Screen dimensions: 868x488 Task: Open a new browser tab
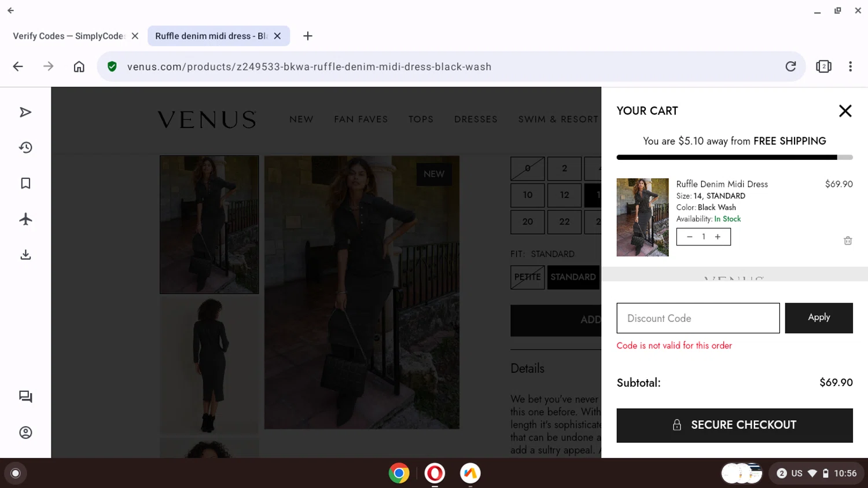click(308, 36)
